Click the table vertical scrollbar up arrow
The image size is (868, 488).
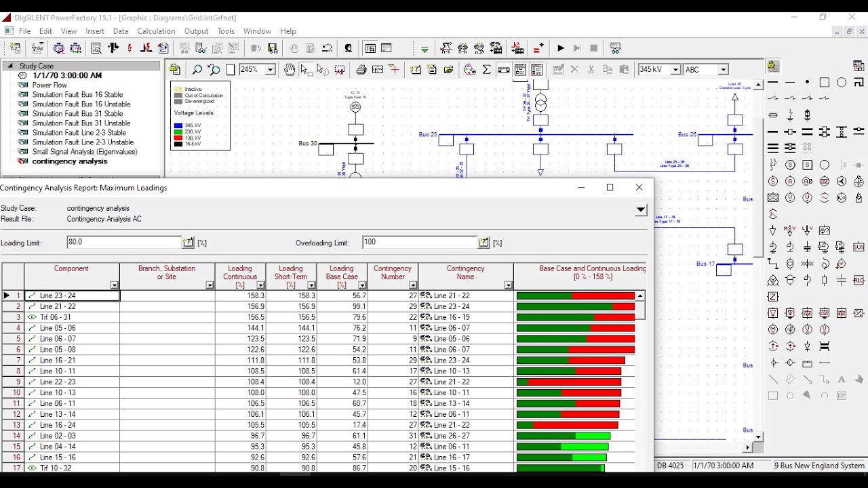tap(640, 296)
